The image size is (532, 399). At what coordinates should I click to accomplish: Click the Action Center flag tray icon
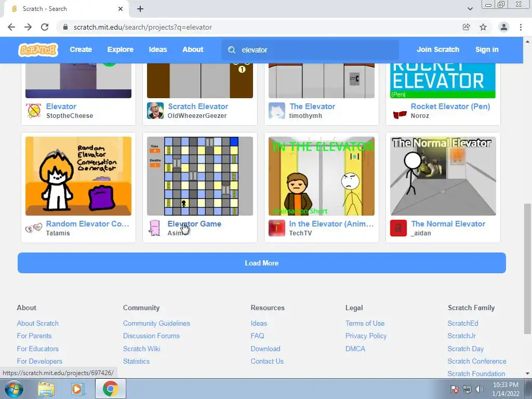(x=455, y=389)
